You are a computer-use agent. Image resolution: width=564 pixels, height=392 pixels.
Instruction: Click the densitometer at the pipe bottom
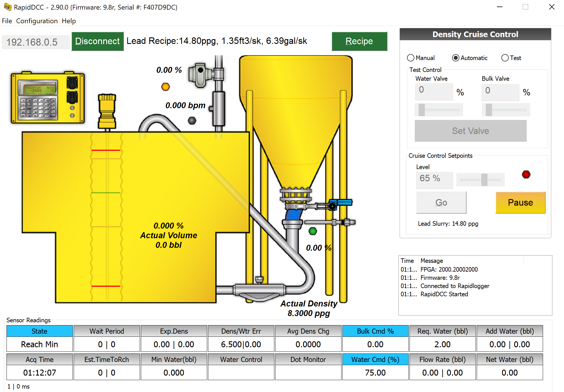[x=259, y=289]
